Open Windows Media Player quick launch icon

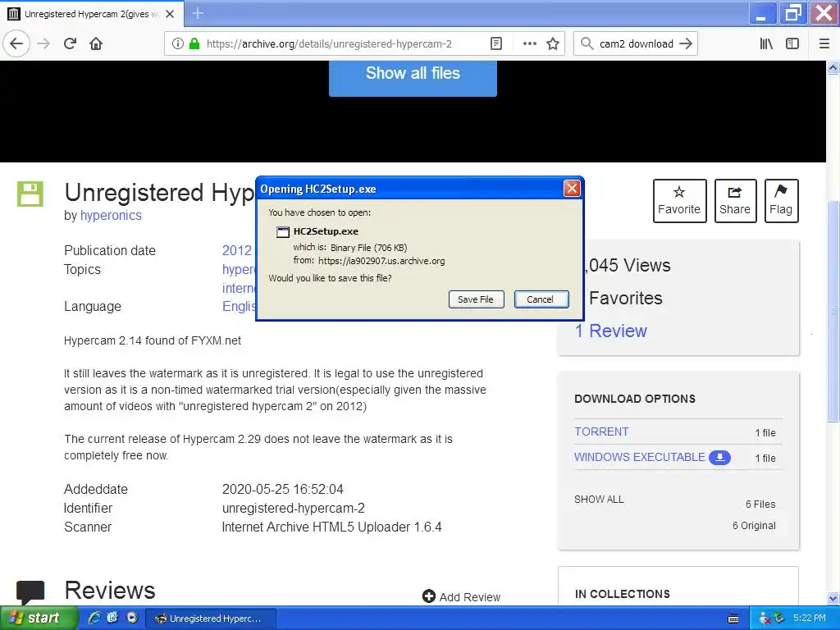(131, 619)
